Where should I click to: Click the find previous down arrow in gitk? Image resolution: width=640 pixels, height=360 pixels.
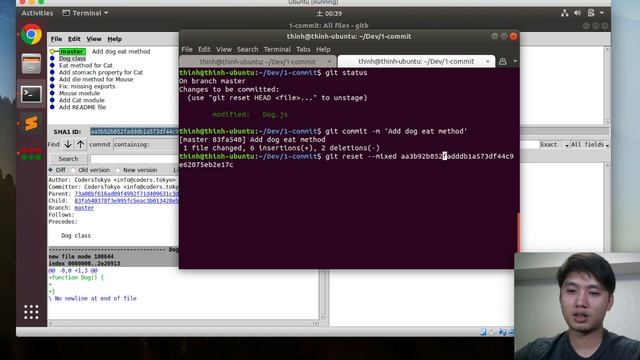point(68,144)
